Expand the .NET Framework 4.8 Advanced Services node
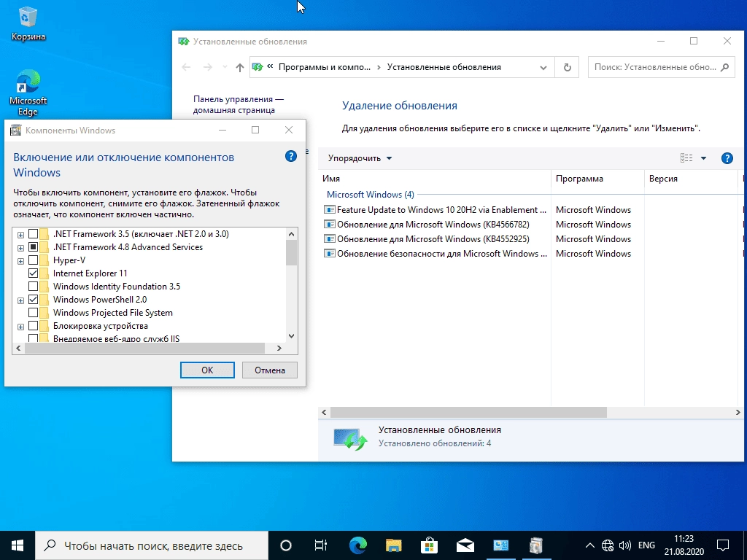The width and height of the screenshot is (747, 560). click(x=20, y=248)
